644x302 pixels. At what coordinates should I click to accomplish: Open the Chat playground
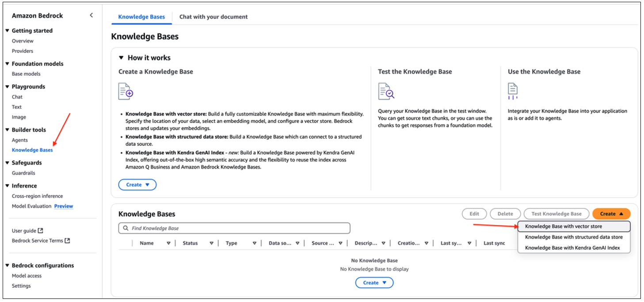click(17, 97)
